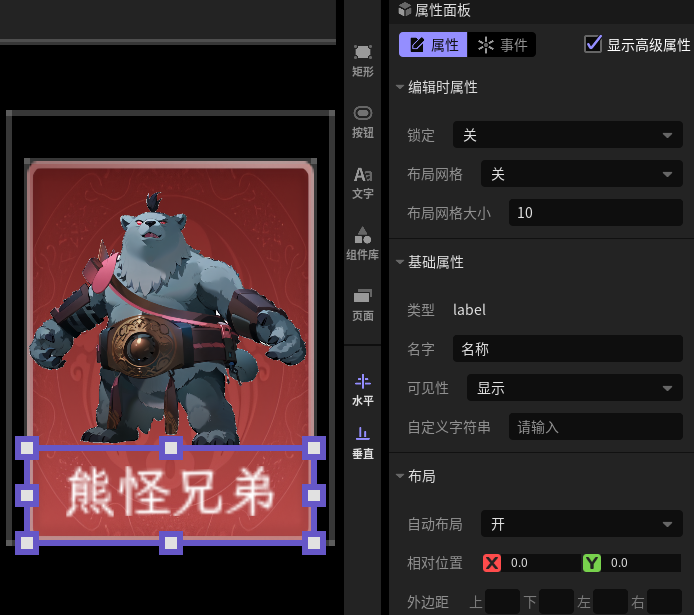Switch to the 属性 tab
Image resolution: width=694 pixels, height=615 pixels.
(433, 45)
